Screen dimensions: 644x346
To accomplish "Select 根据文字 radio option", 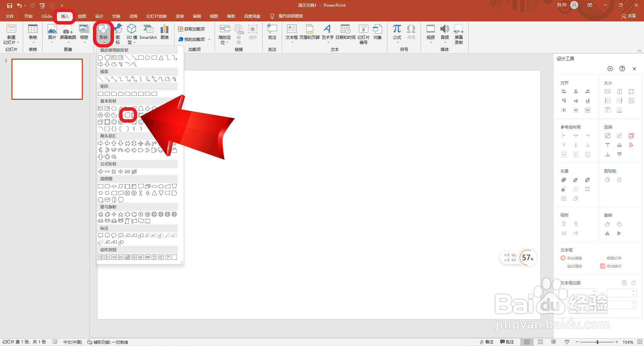I will pyautogui.click(x=603, y=258).
